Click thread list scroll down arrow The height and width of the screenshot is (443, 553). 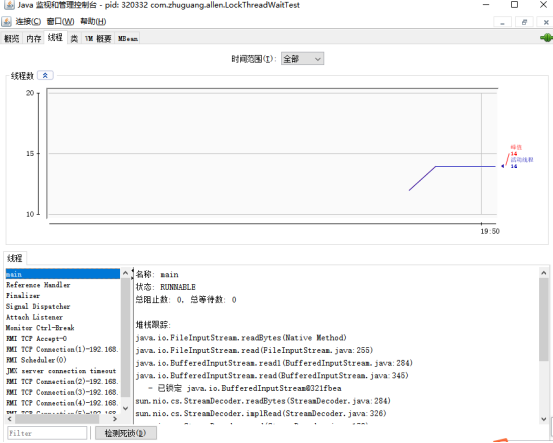125,408
